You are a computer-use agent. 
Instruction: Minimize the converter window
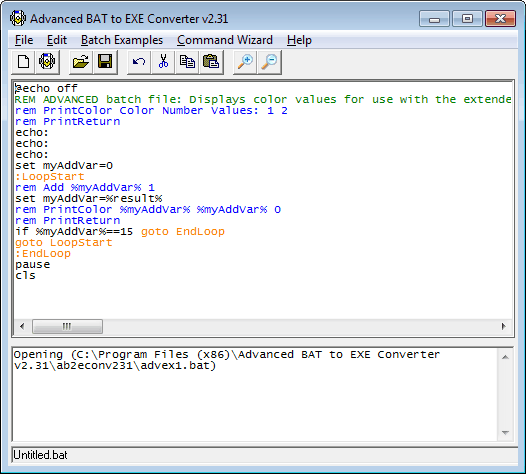click(x=434, y=19)
